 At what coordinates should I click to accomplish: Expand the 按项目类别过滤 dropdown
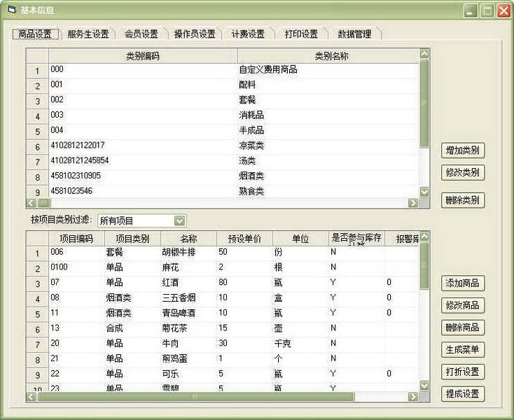pos(180,220)
